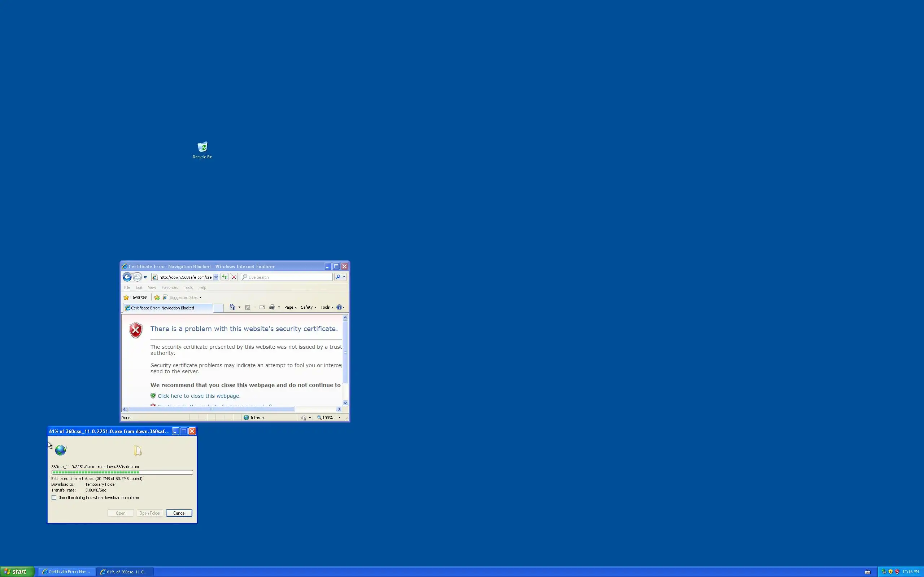The width and height of the screenshot is (924, 577).
Task: Click the Help question mark icon
Action: point(339,307)
